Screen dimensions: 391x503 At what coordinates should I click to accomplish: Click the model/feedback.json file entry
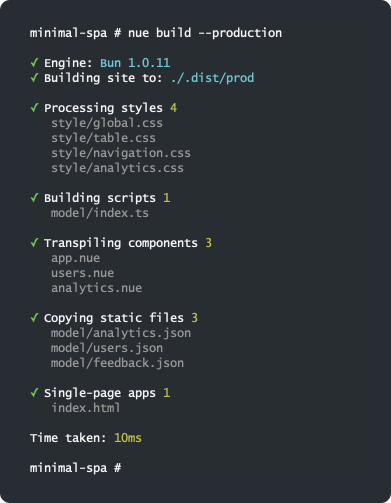pyautogui.click(x=117, y=363)
